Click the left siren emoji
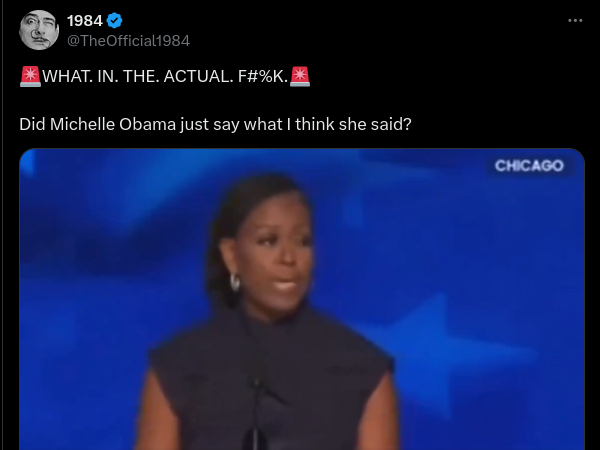Image resolution: width=600 pixels, height=450 pixels. click(x=30, y=76)
